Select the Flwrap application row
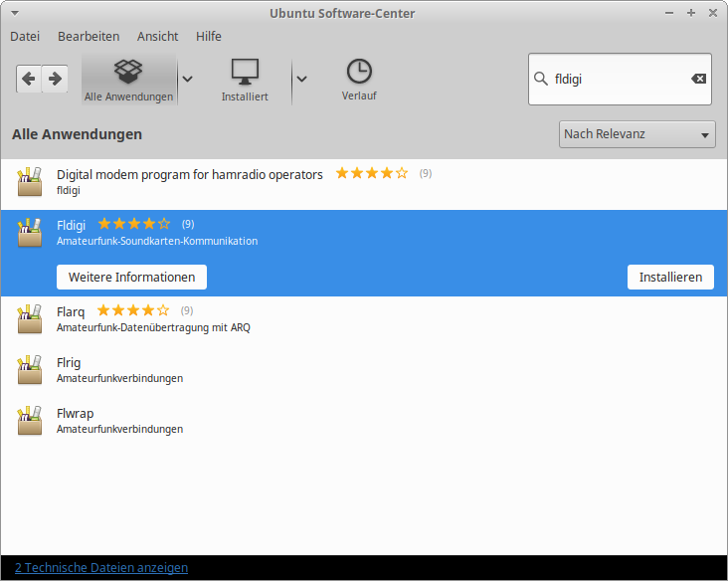Viewport: 728px width, 581px height. (364, 421)
